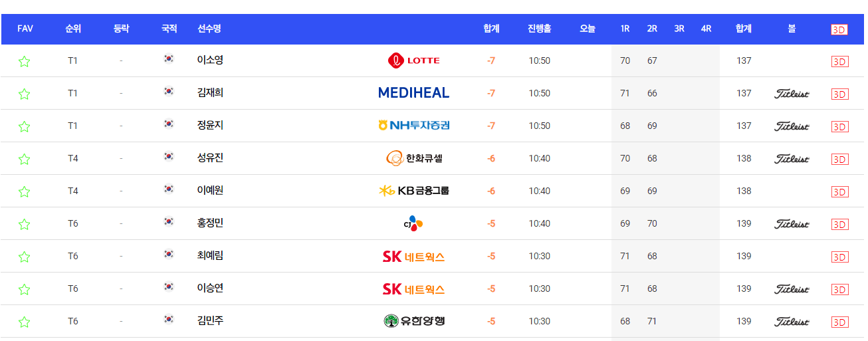Click the CJ sponsor logo

tap(413, 223)
